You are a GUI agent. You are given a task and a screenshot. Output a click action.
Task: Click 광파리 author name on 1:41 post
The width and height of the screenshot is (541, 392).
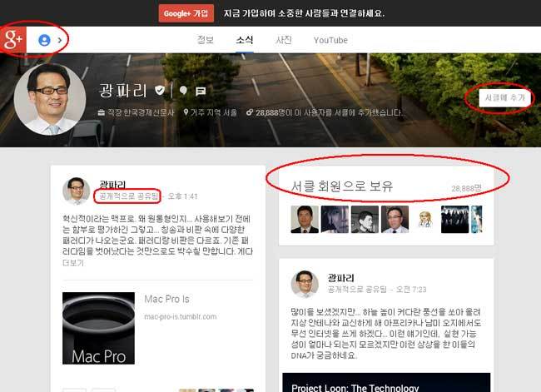click(x=112, y=185)
